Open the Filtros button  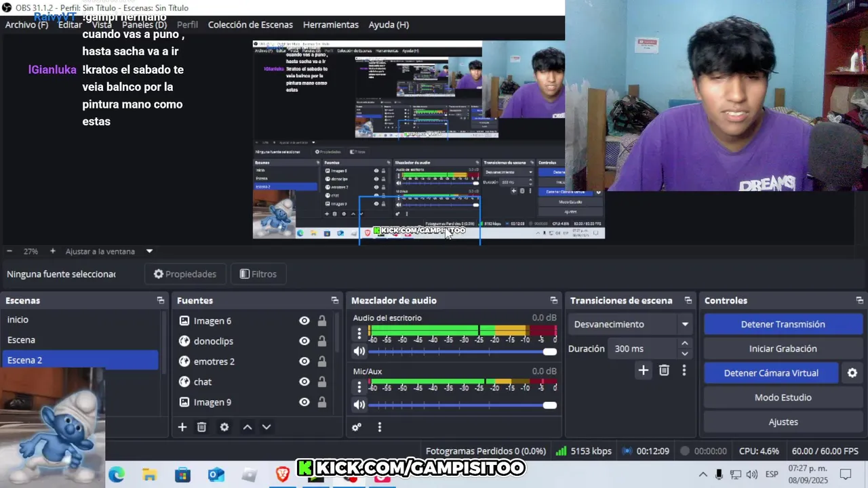[x=258, y=274]
